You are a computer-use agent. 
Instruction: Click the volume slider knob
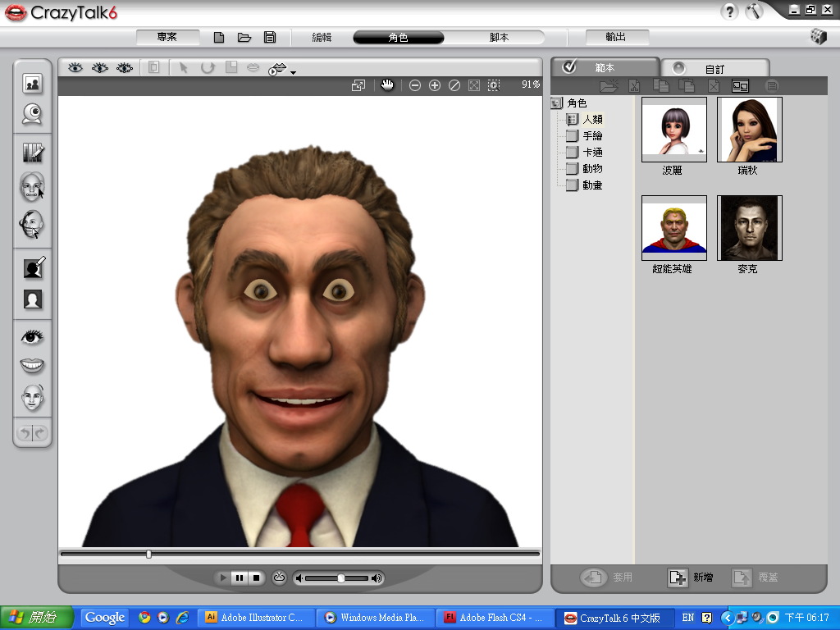341,578
